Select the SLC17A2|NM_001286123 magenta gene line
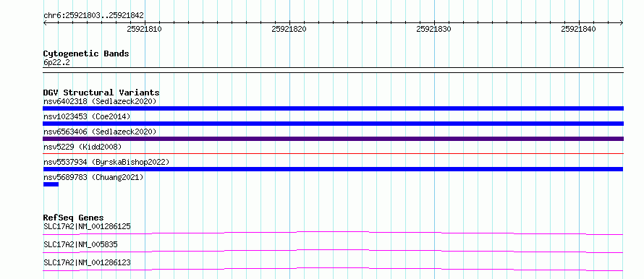Screen dimensions: 644x279 (333, 269)
